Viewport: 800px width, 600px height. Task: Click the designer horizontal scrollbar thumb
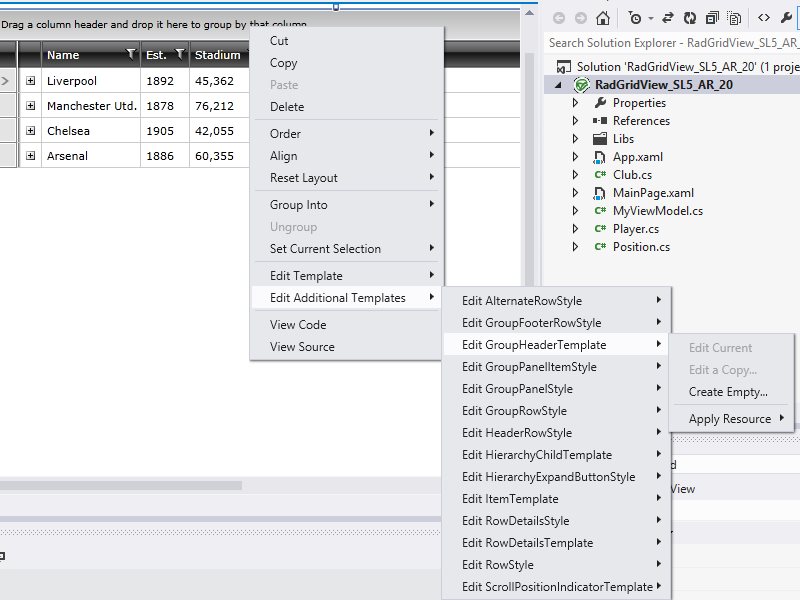tap(120, 485)
